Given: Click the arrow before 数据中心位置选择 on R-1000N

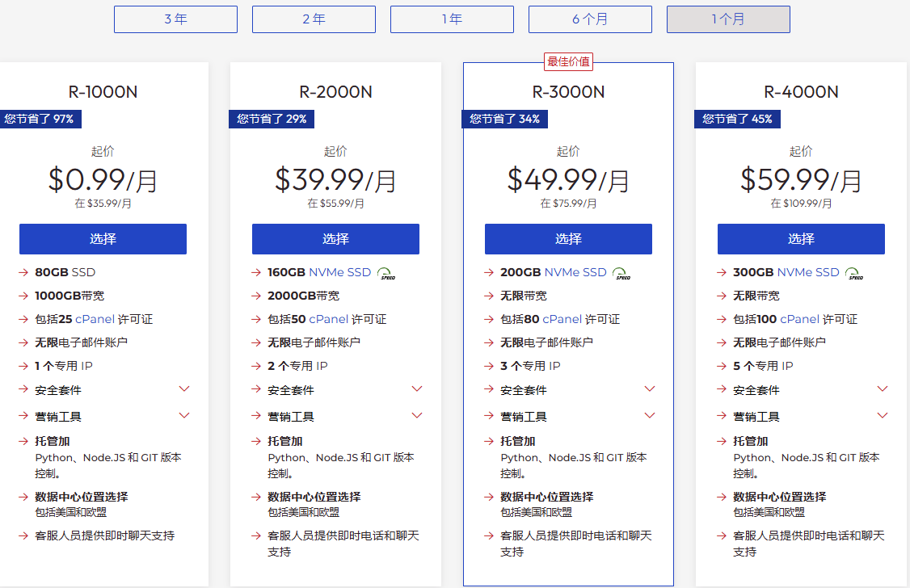Looking at the screenshot, I should coord(23,498).
